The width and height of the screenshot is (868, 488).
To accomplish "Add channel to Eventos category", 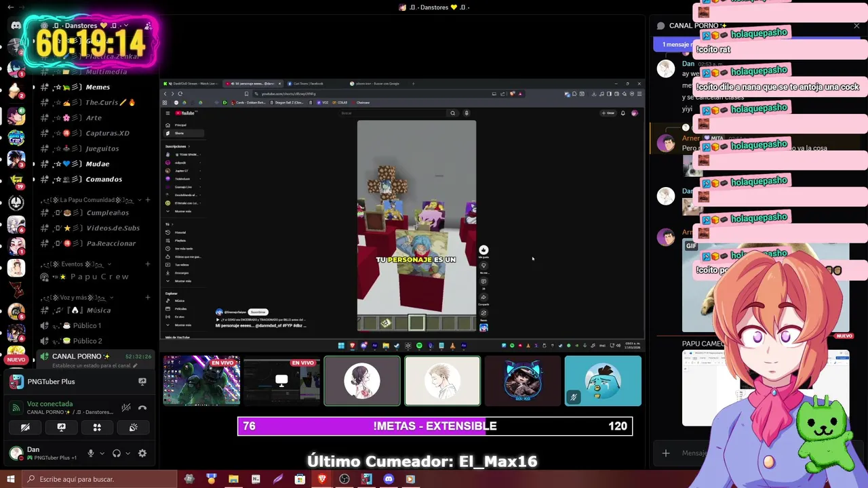I will [148, 264].
